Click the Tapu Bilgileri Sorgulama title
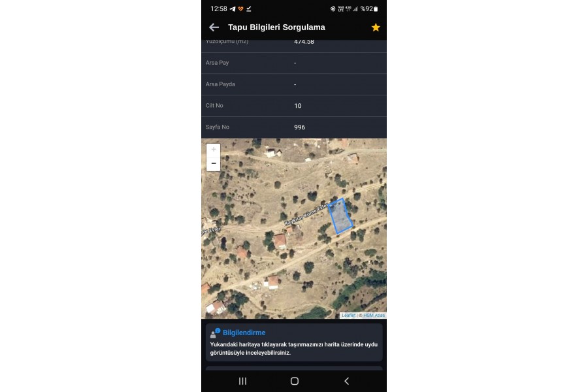The image size is (588, 392). 276,27
